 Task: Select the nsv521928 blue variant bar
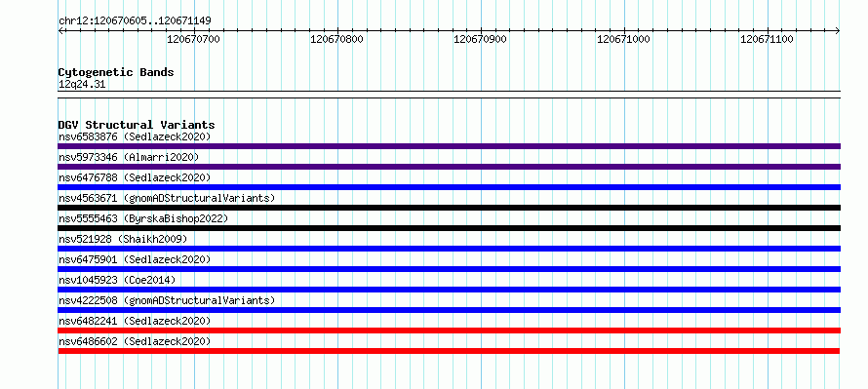[x=449, y=249]
